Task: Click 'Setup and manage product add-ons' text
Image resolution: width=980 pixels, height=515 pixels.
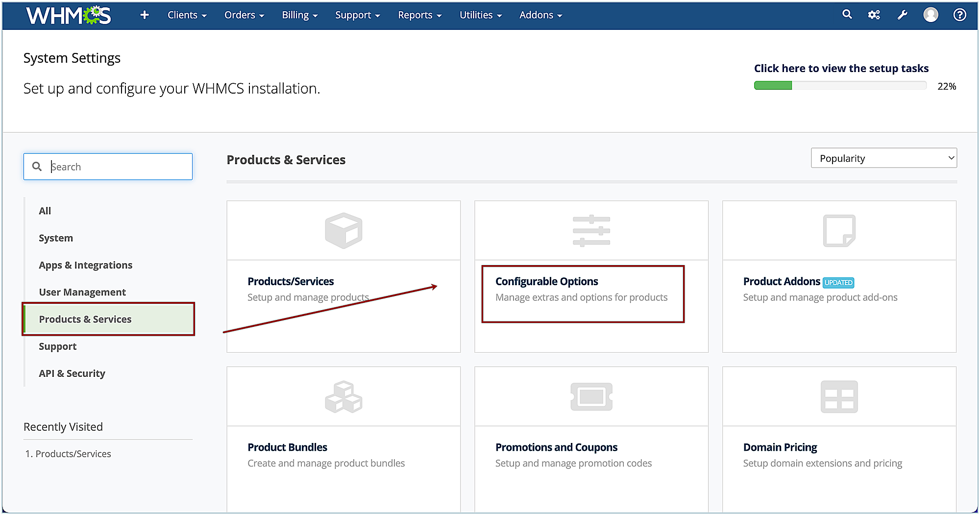Action: click(x=820, y=297)
